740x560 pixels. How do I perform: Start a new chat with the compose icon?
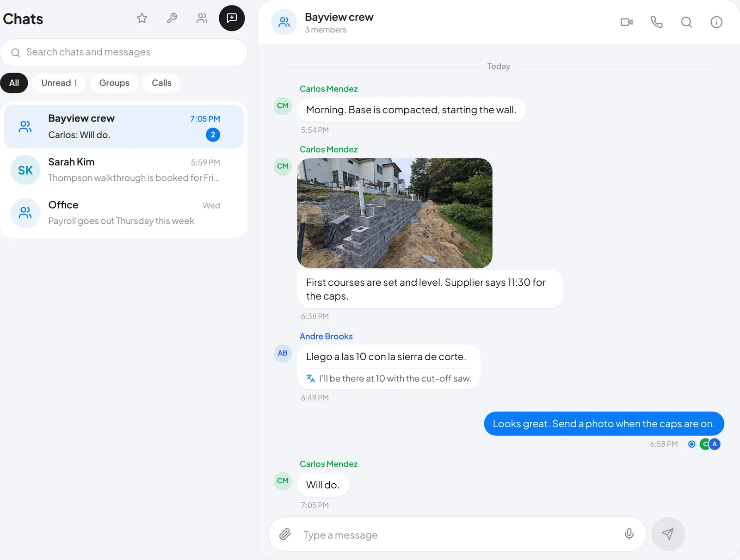(232, 18)
